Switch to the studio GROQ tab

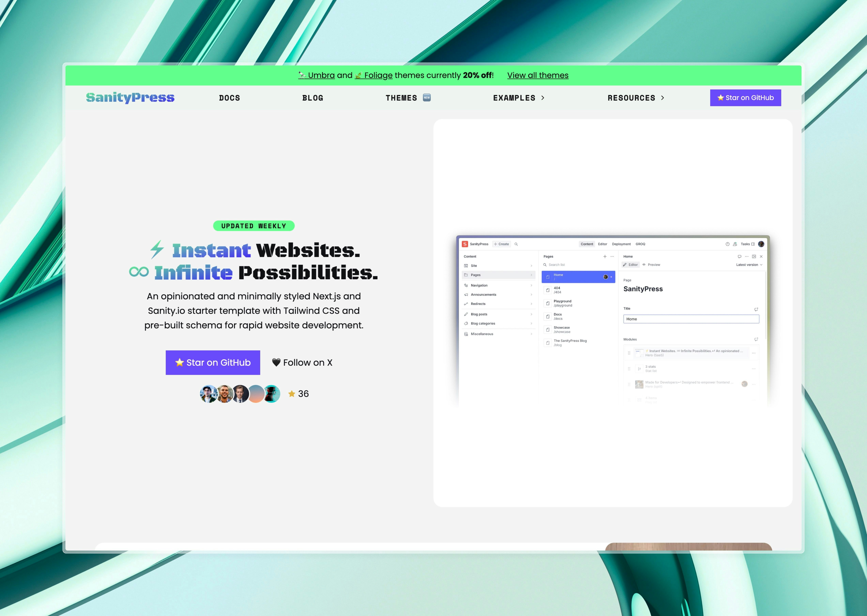[640, 244]
